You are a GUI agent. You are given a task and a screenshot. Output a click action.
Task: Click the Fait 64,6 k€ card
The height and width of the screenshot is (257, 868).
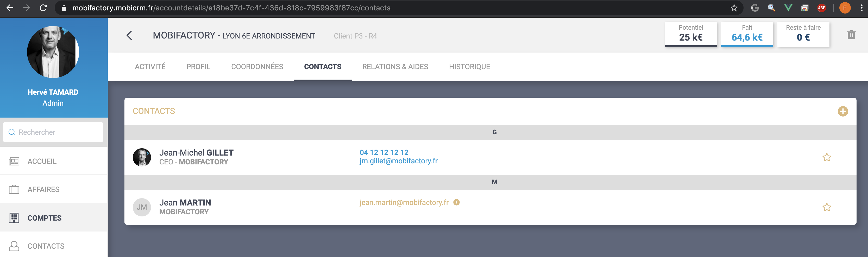[747, 34]
